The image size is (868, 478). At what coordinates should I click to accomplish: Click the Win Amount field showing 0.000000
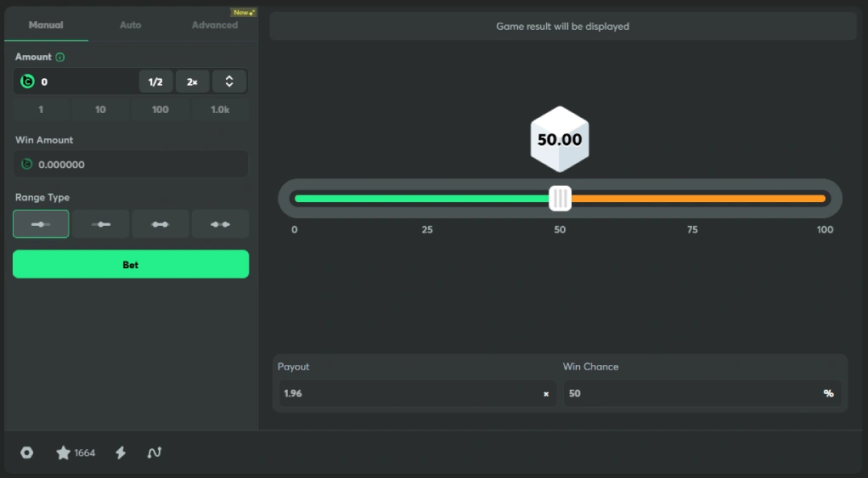tap(131, 165)
